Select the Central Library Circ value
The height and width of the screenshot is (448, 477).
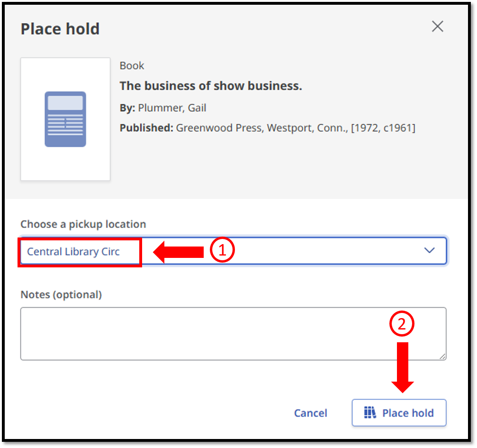coord(73,252)
